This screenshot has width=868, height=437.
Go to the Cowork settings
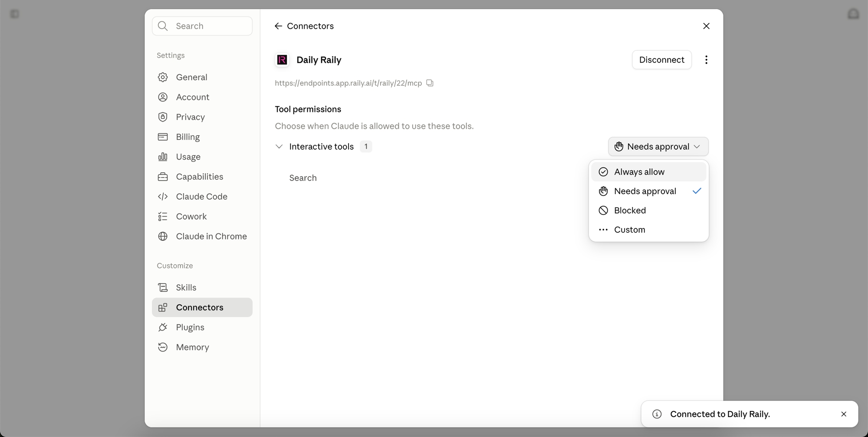tap(202, 217)
